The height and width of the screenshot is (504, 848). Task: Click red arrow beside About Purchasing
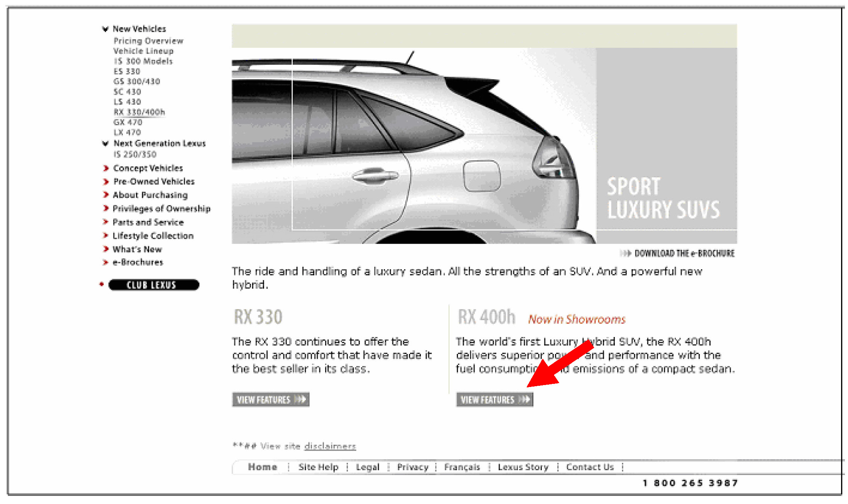106,195
